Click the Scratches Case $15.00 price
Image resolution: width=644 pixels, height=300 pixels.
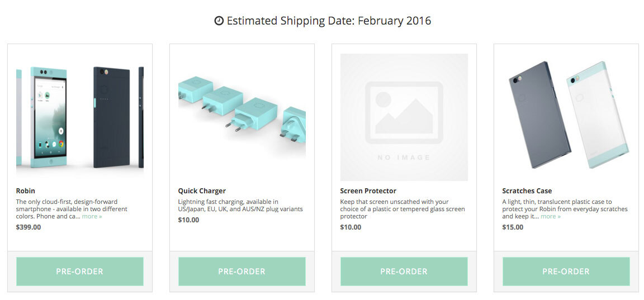click(x=513, y=227)
